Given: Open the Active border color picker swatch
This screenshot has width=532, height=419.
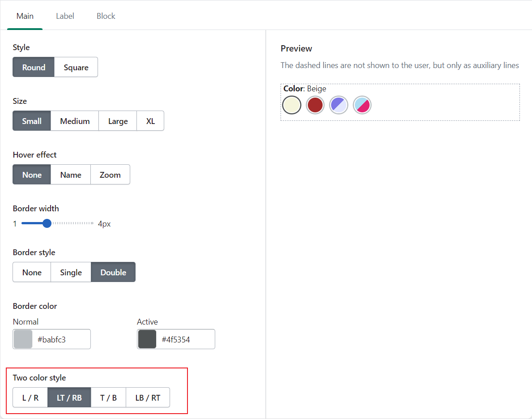Looking at the screenshot, I should 147,339.
